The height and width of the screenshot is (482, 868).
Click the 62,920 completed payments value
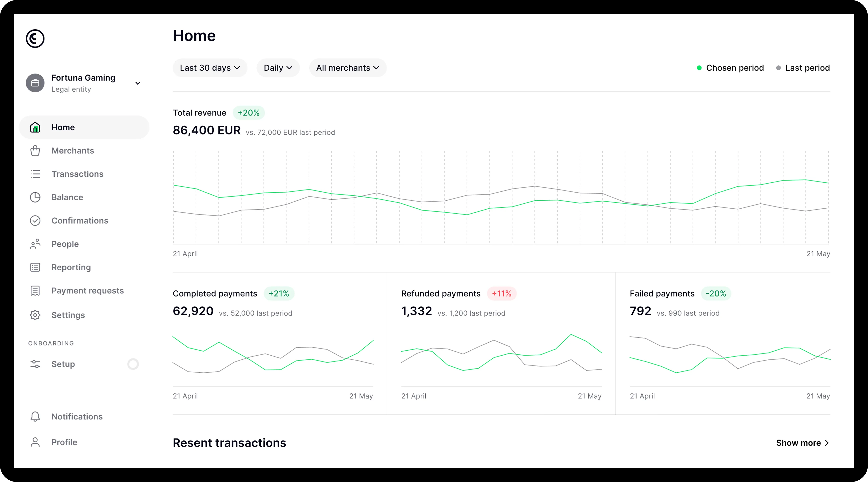(x=193, y=311)
